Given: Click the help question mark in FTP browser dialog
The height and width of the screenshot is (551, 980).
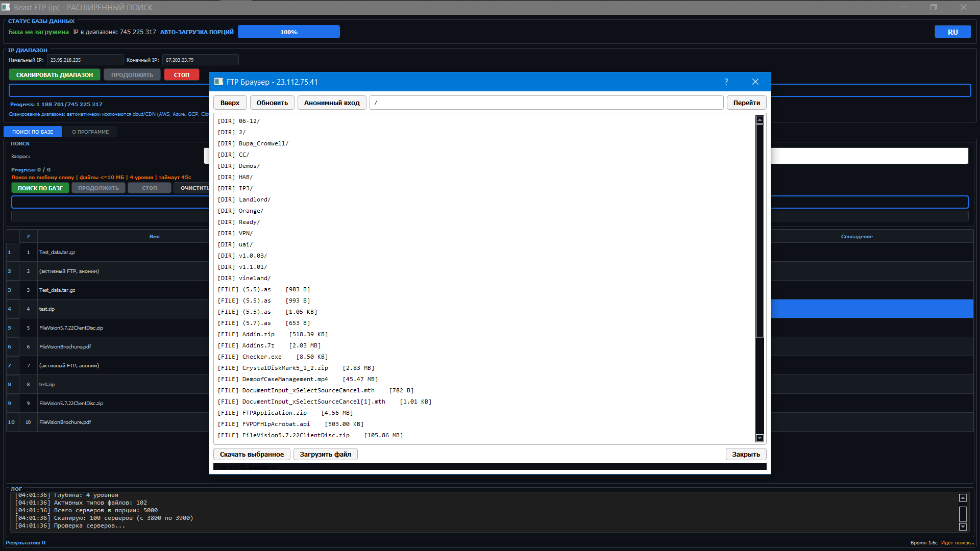Looking at the screenshot, I should click(726, 82).
